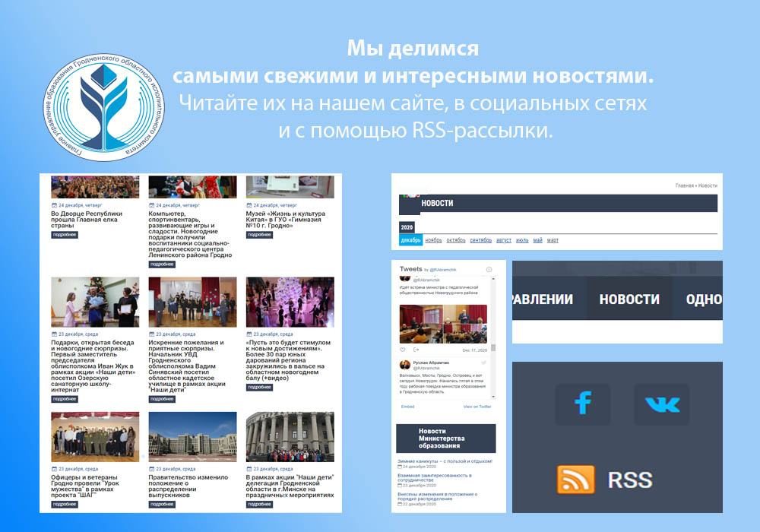Click the Tweets widget scroll-down arrow
Viewport: 760px width, 532px height.
tap(493, 397)
